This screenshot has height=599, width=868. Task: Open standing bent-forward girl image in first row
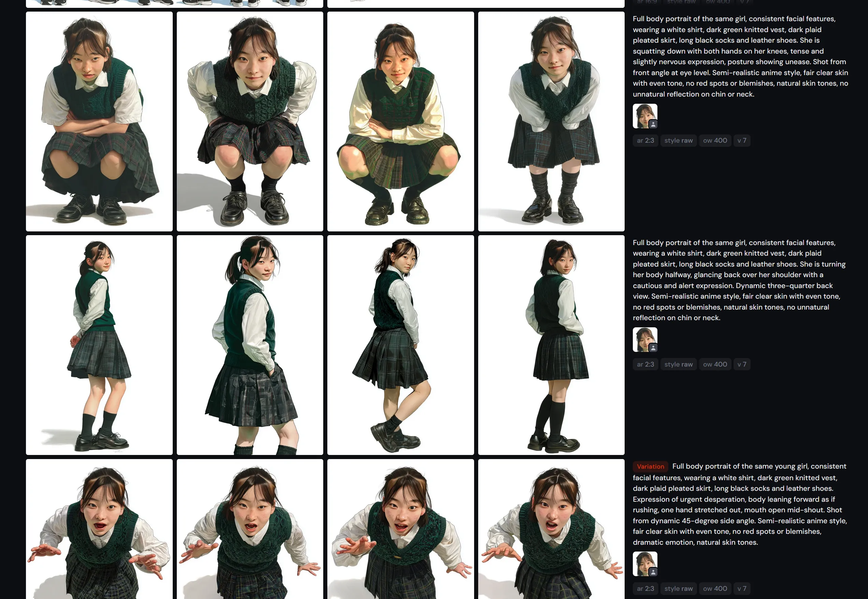[x=551, y=121]
